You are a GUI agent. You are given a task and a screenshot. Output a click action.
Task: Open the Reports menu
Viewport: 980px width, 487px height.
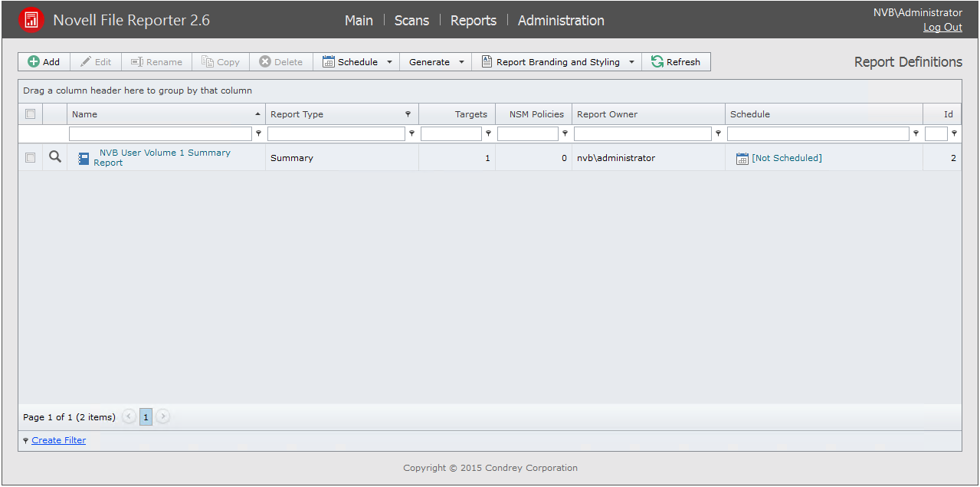(474, 21)
